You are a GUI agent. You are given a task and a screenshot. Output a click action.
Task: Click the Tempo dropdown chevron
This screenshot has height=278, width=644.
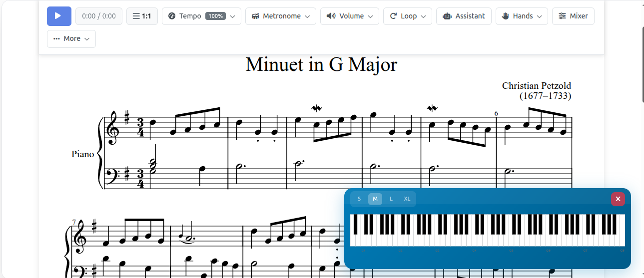pos(233,16)
